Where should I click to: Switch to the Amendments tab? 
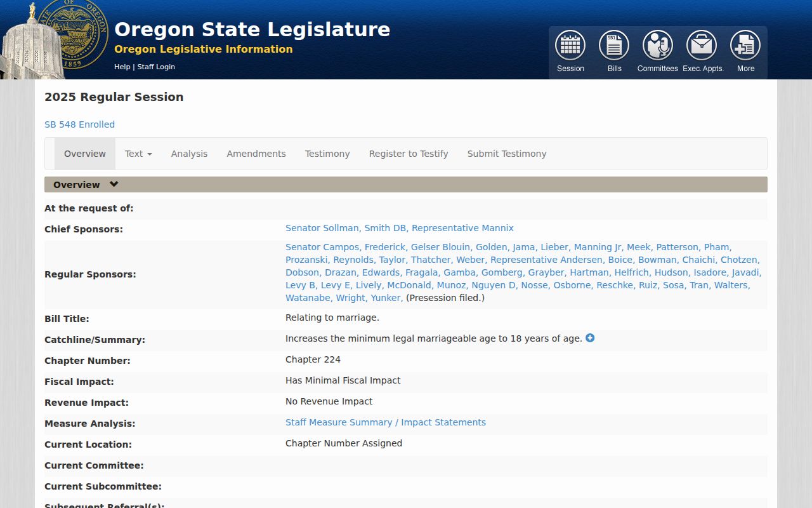[x=256, y=154]
